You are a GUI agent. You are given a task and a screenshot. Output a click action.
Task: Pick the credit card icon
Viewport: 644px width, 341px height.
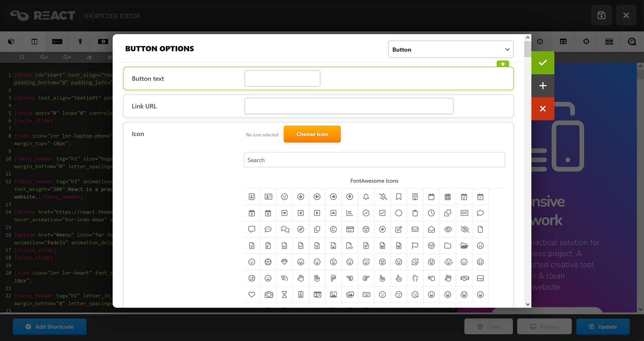(x=350, y=229)
